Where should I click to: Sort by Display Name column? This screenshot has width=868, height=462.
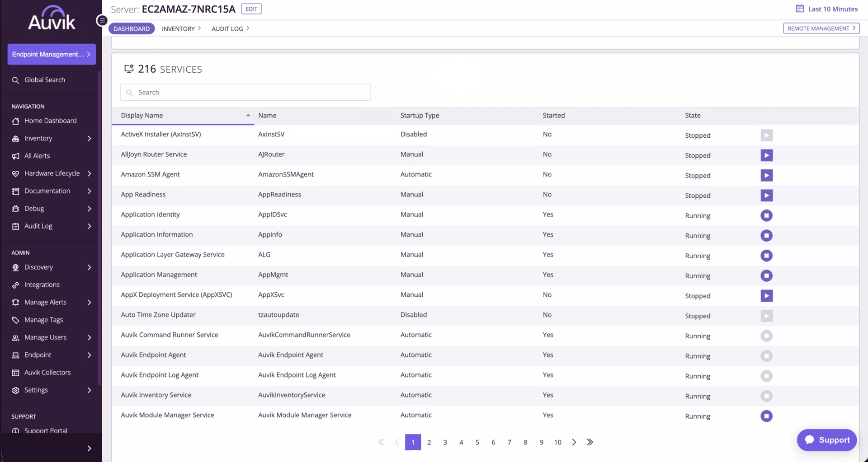pyautogui.click(x=183, y=115)
